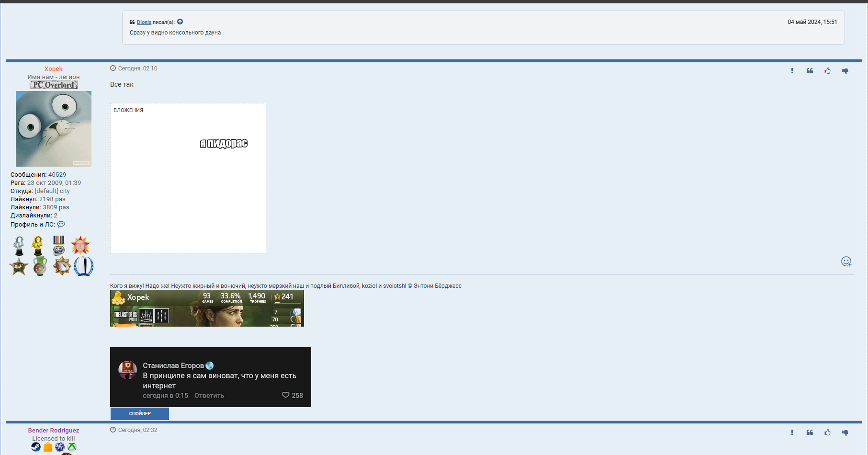This screenshot has height=455, width=868.
Task: Dislike Xopek's post with the thumbs-down icon
Action: tap(845, 71)
